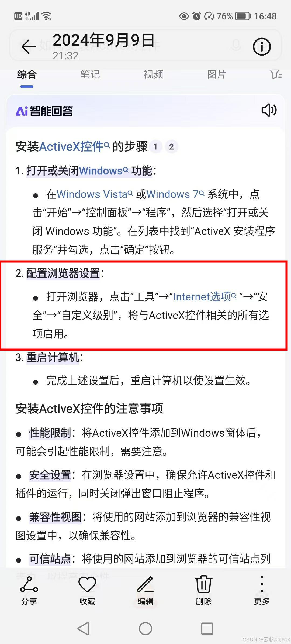
Task: Tap the back arrow icon
Action: coord(29,47)
